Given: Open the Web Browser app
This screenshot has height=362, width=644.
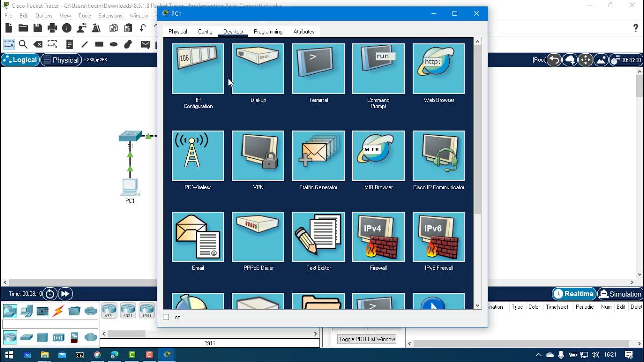Looking at the screenshot, I should 439,68.
